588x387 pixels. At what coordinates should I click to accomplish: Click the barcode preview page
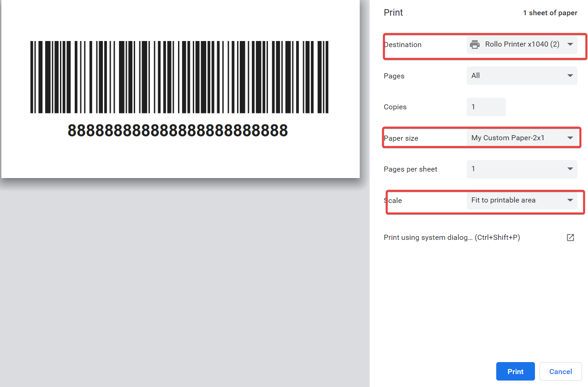(180, 89)
